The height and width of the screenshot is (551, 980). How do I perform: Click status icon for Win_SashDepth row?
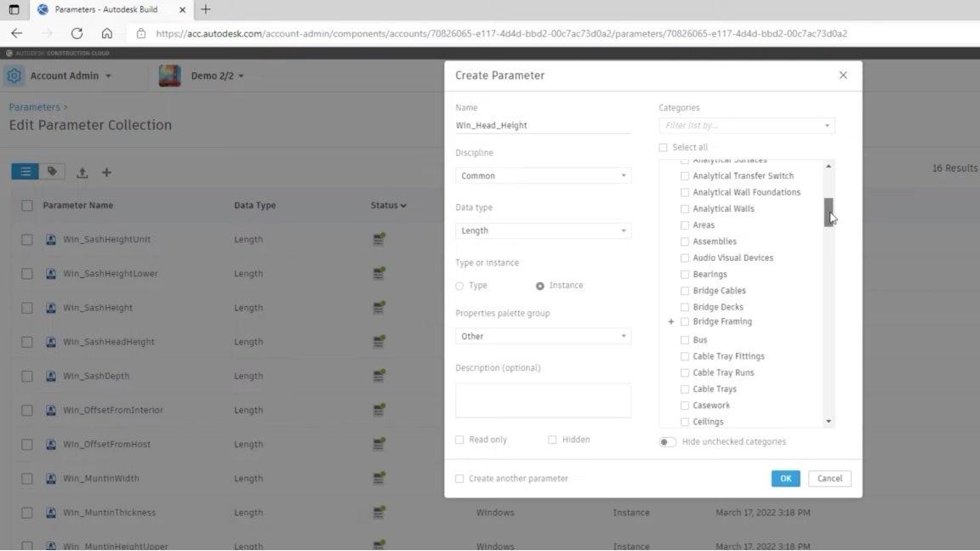[379, 376]
